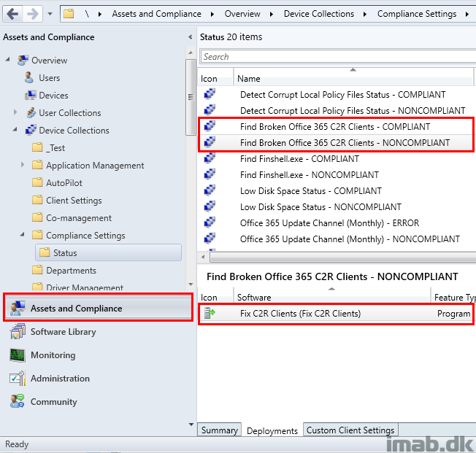Switch to Custom Client Settings tab
The image size is (476, 453).
(x=350, y=430)
